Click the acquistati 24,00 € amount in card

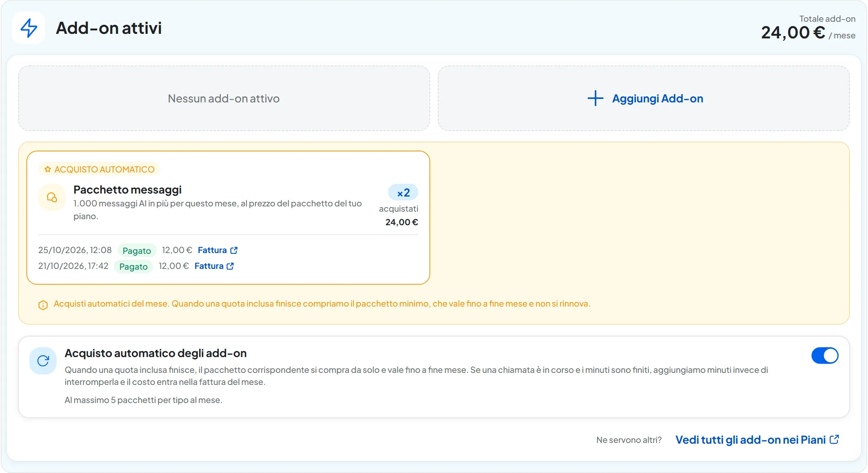[401, 222]
